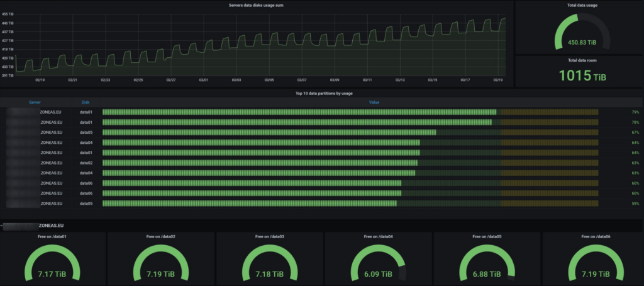Open the Total data room panel title
Viewport: 644px width, 286px height.
click(x=582, y=60)
